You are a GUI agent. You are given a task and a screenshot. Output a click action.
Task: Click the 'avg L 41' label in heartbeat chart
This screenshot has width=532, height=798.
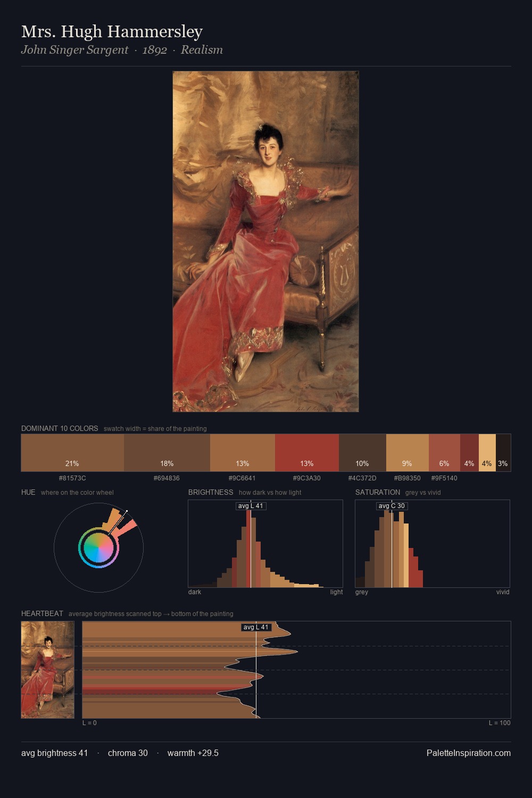click(256, 627)
